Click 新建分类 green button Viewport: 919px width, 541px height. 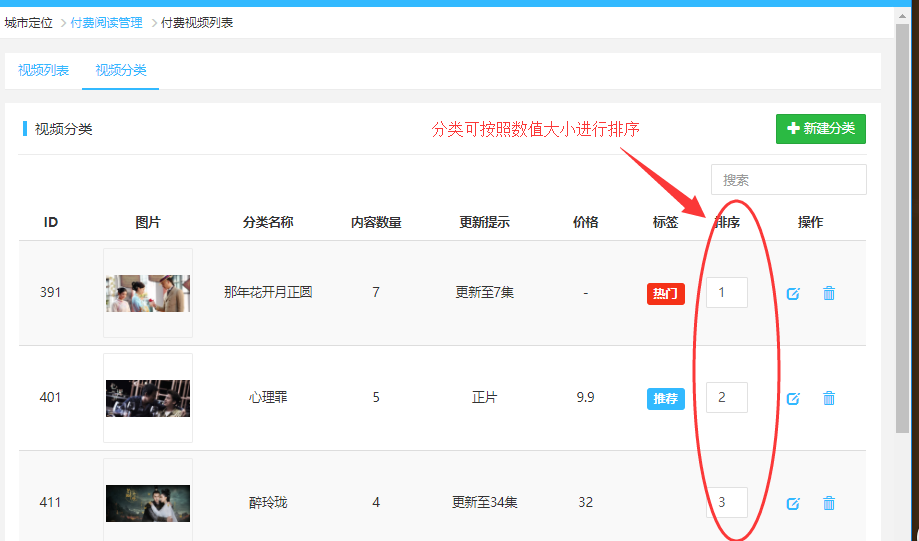point(820,129)
